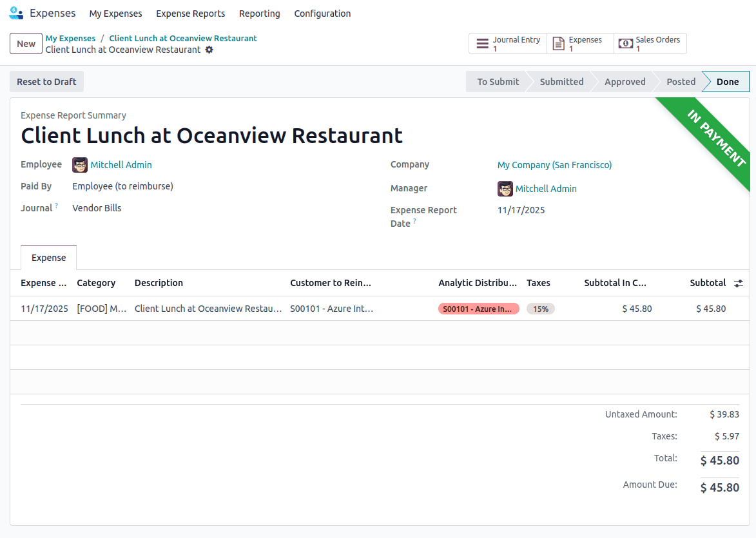The image size is (756, 538).
Task: Click the Manager avatar image
Action: [x=505, y=188]
